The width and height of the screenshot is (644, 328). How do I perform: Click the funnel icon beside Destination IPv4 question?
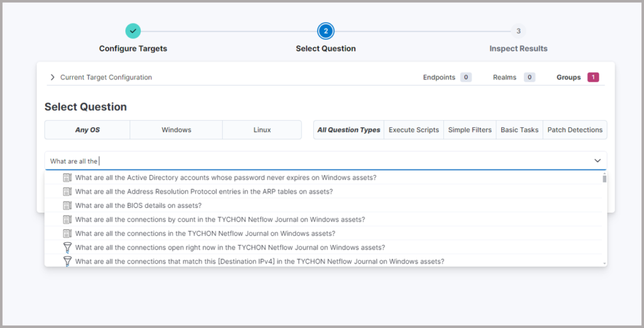pyautogui.click(x=67, y=261)
